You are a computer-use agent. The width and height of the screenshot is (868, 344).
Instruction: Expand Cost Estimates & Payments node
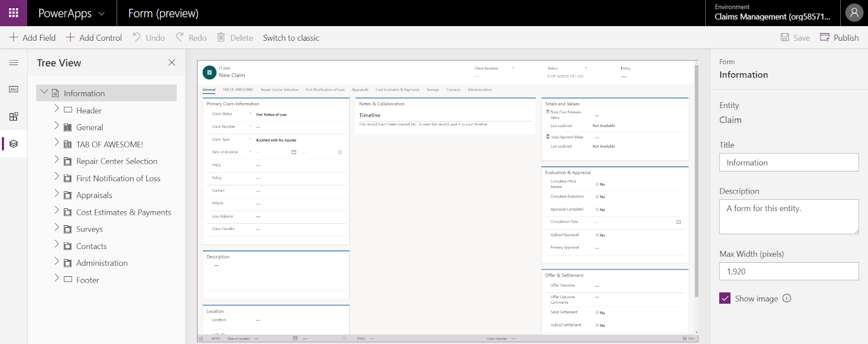click(56, 211)
